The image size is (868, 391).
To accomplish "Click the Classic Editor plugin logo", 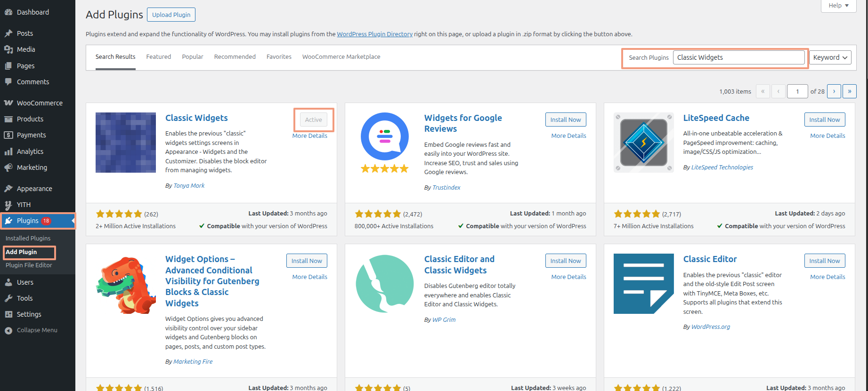I will tap(644, 284).
